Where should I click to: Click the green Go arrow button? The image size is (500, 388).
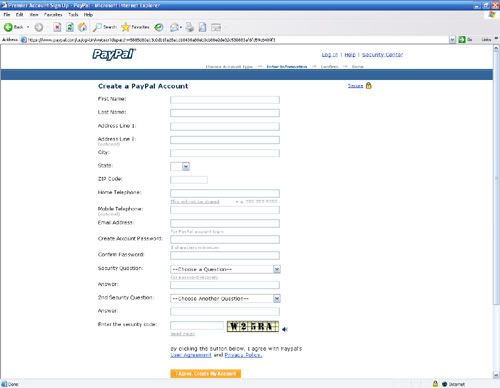pos(462,40)
